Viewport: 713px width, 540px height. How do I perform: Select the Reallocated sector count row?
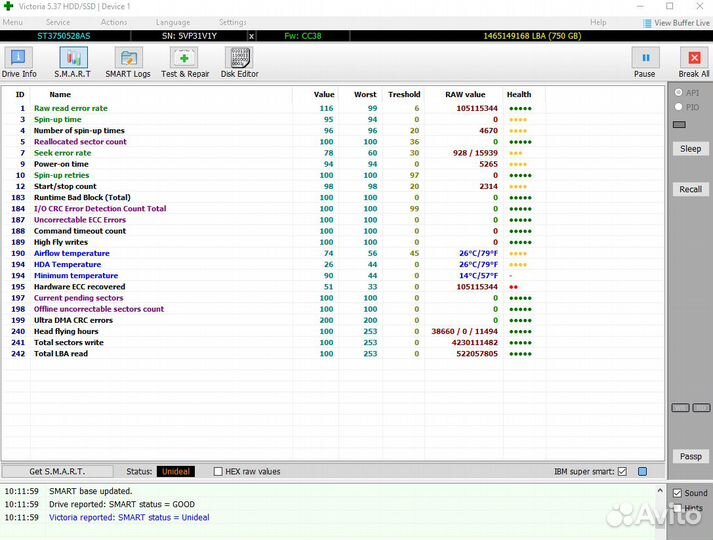[x=80, y=142]
